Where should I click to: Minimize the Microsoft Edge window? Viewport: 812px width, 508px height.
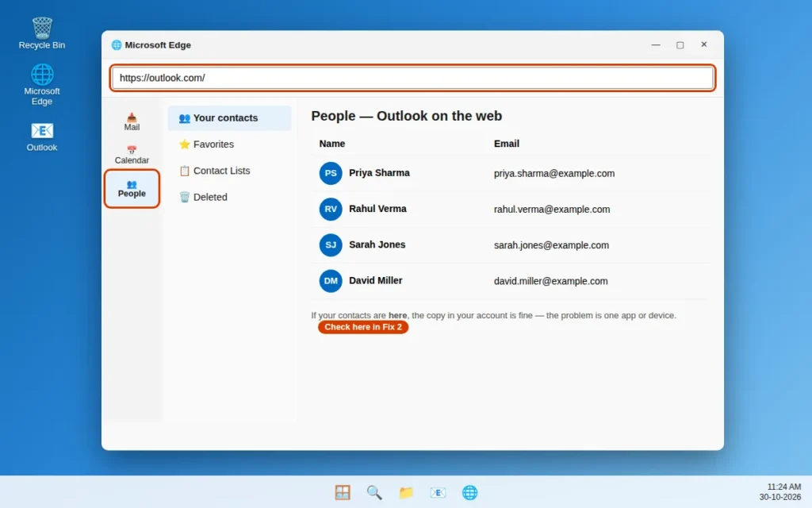[x=656, y=44]
